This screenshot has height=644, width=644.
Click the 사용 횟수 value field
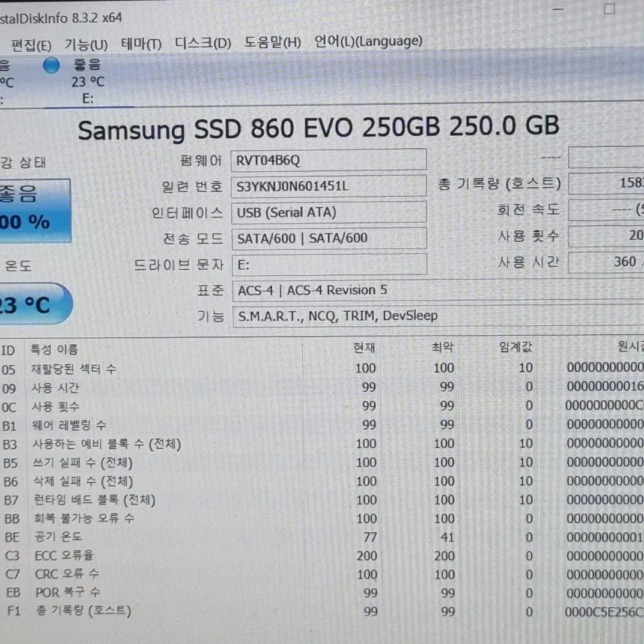[x=606, y=235]
